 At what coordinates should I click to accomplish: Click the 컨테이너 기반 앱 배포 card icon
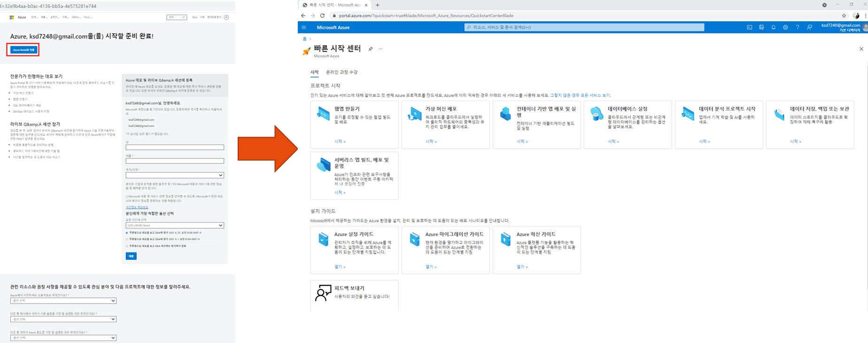505,114
